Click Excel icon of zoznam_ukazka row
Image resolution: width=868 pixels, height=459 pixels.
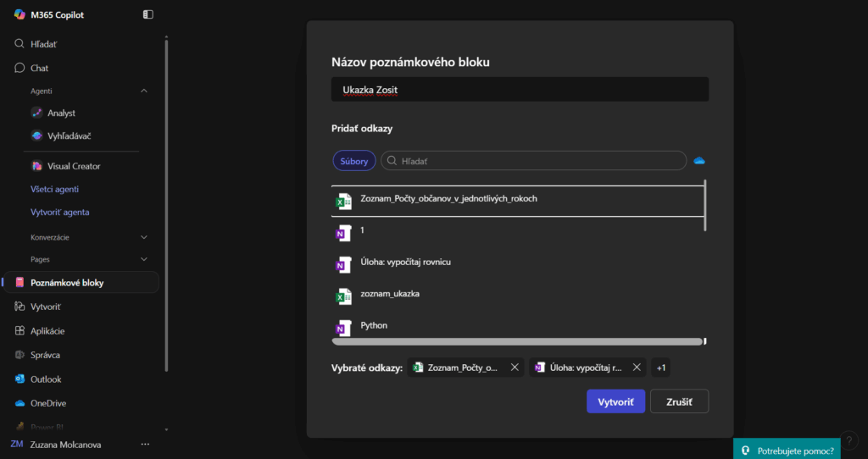344,297
